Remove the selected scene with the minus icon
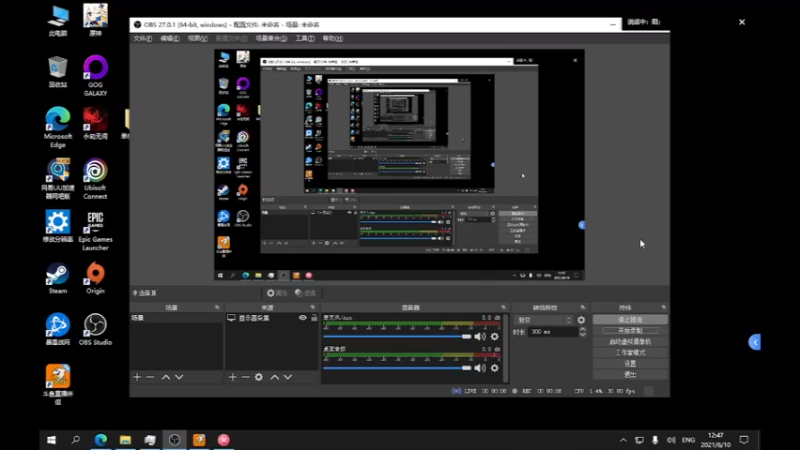Screen dimensions: 800x450 click(x=150, y=377)
